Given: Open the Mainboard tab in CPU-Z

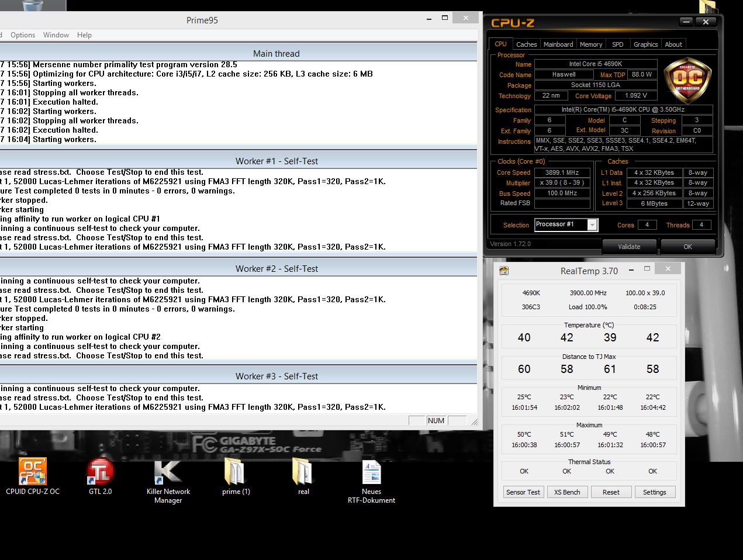Looking at the screenshot, I should click(558, 44).
